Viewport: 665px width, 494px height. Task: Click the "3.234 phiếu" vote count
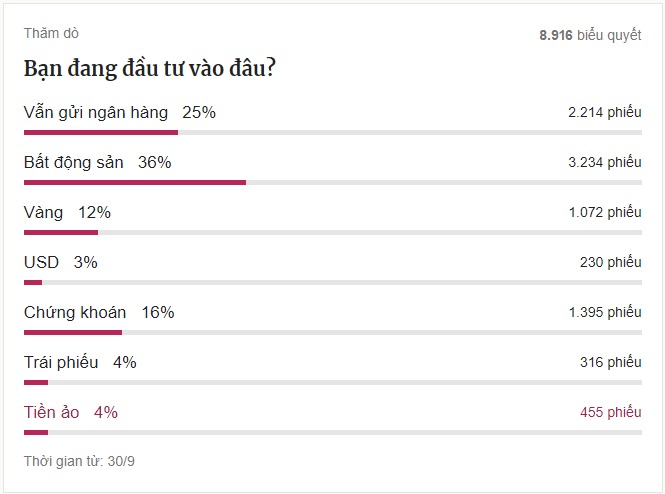pos(604,163)
